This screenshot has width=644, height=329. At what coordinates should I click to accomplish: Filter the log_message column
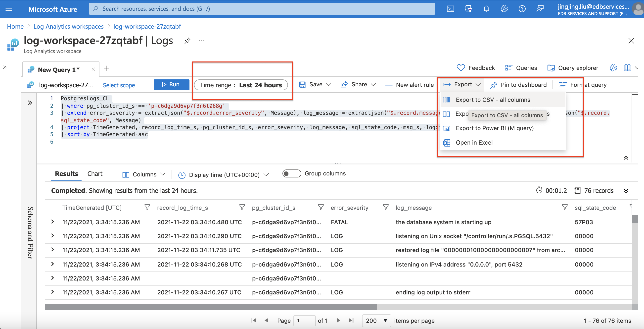coord(564,207)
